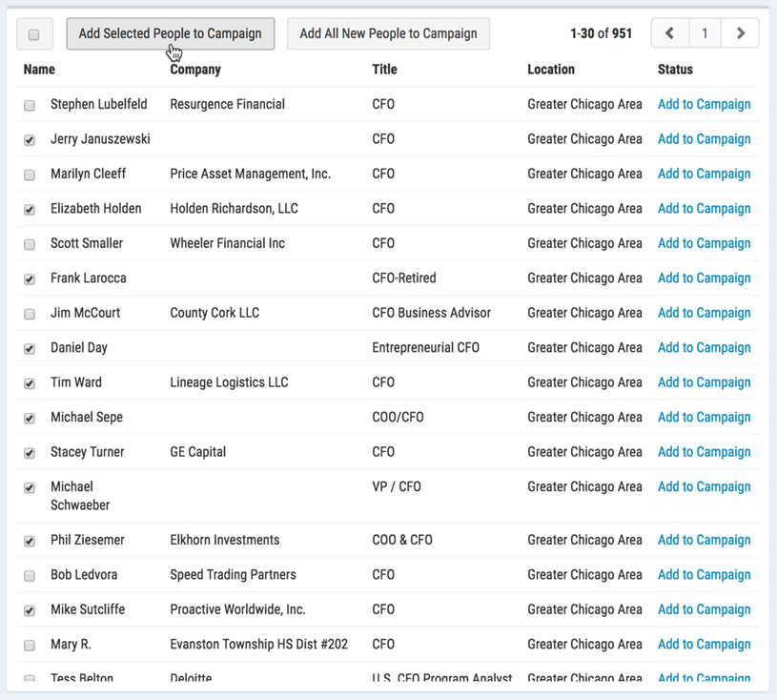Check the box next to Marilyn Cleeff
Image resolution: width=777 pixels, height=700 pixels.
[x=29, y=174]
